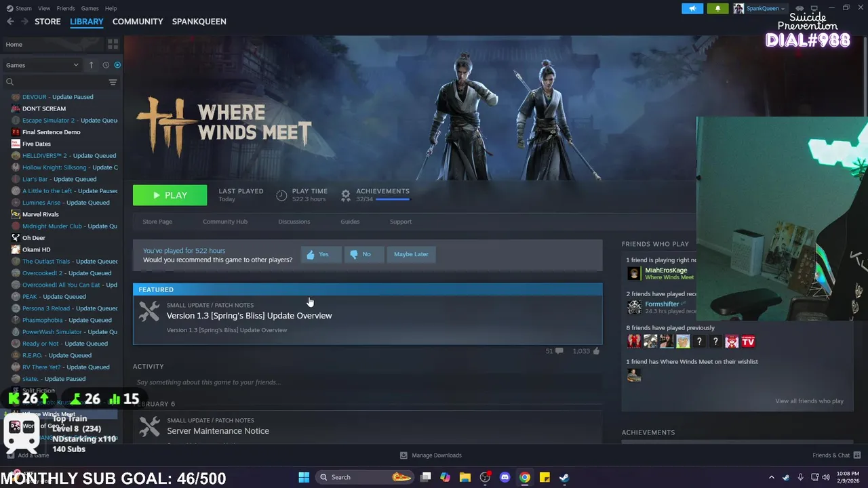Open Discord from the taskbar
Image resolution: width=868 pixels, height=488 pixels.
pos(505,477)
